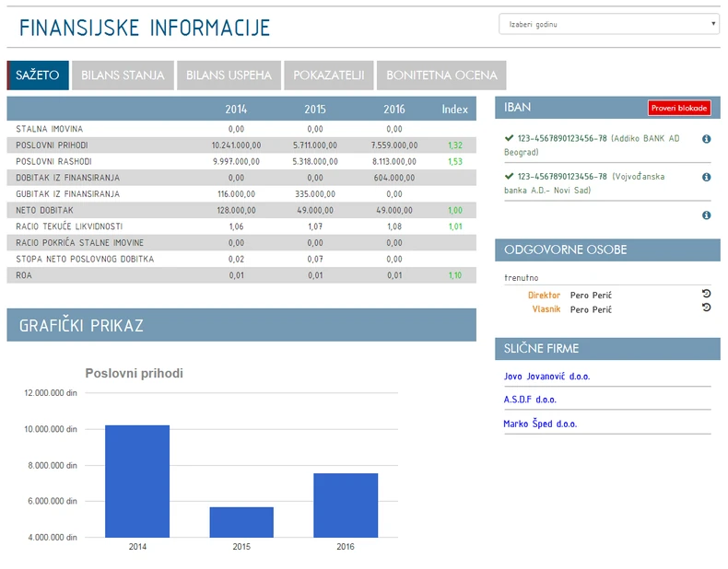Click the 2016 bar in Poslovni prihodi chart
Viewport: 728px width, 569px height.
pyautogui.click(x=346, y=505)
